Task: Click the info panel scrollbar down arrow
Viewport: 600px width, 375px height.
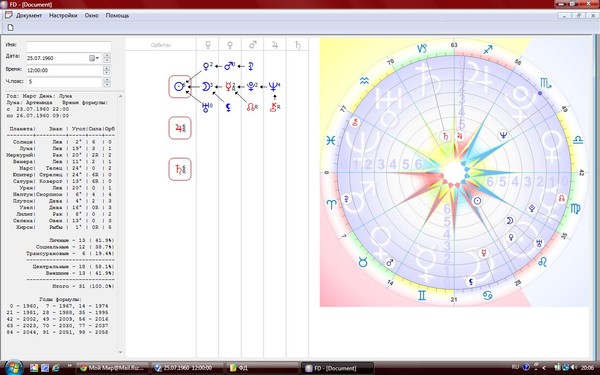Action: point(121,352)
